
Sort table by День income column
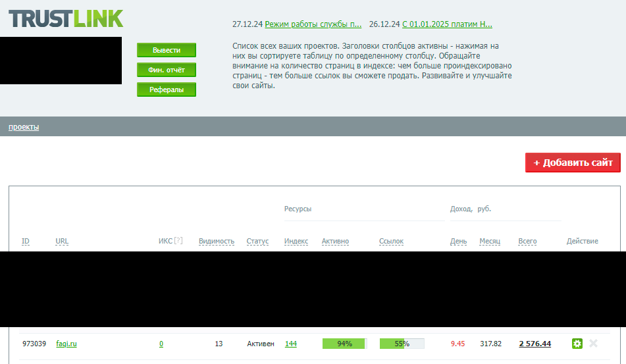[x=458, y=241]
